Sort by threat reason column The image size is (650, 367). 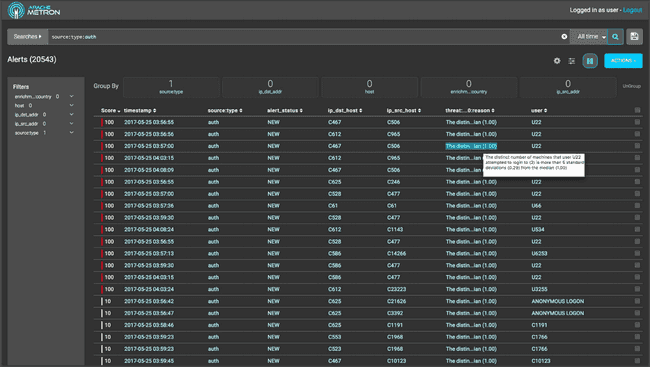pos(470,110)
